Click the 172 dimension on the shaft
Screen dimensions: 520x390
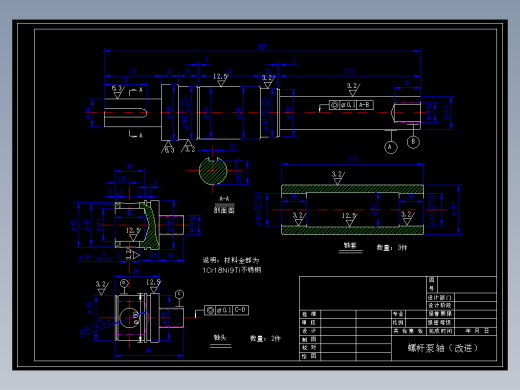click(x=349, y=71)
